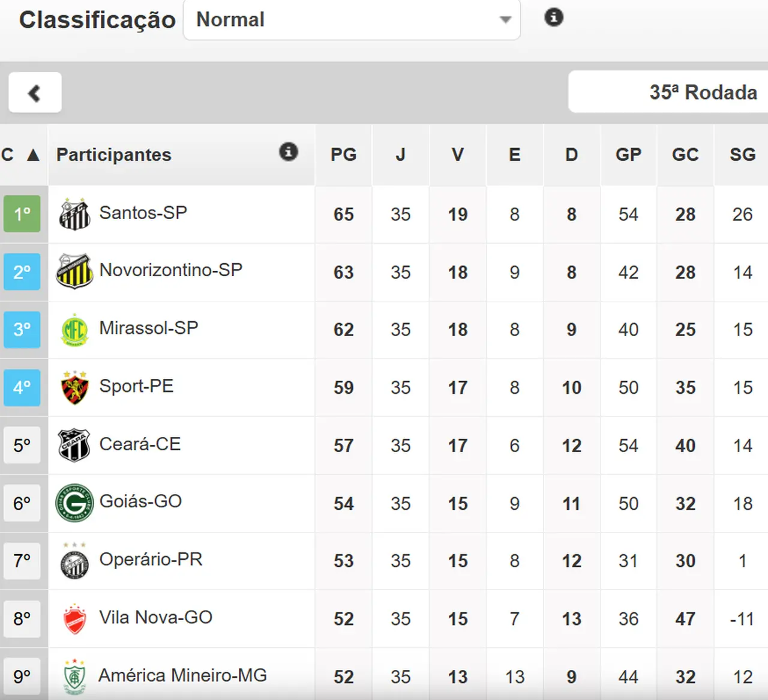Sort table by GP column header
This screenshot has width=768, height=700.
(x=628, y=155)
